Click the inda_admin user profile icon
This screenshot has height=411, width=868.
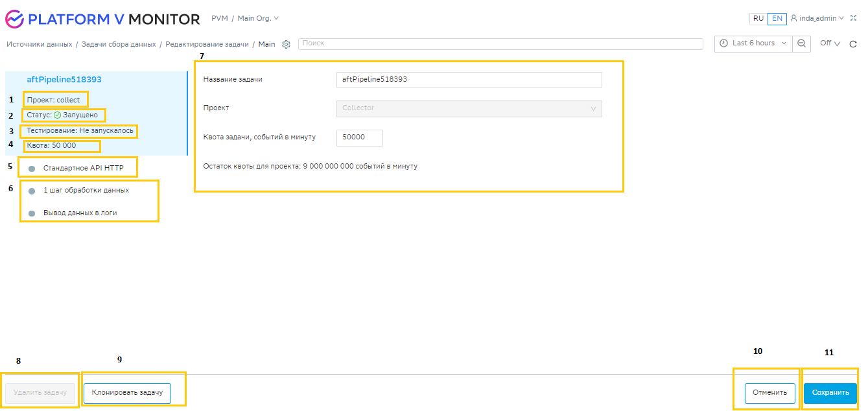tap(793, 19)
